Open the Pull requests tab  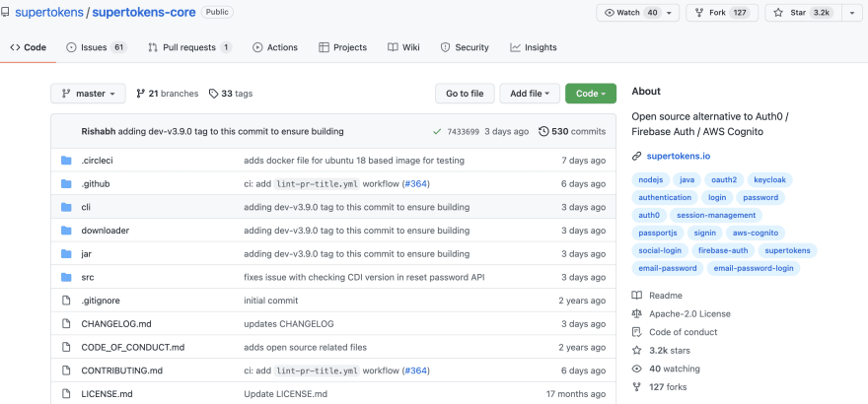189,47
